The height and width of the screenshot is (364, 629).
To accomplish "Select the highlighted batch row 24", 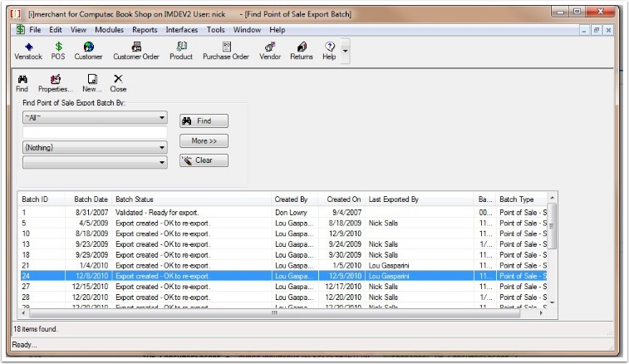I will (x=283, y=276).
